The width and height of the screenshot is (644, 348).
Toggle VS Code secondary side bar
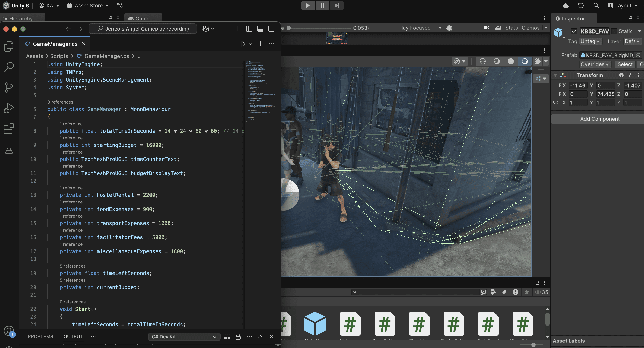pos(271,29)
